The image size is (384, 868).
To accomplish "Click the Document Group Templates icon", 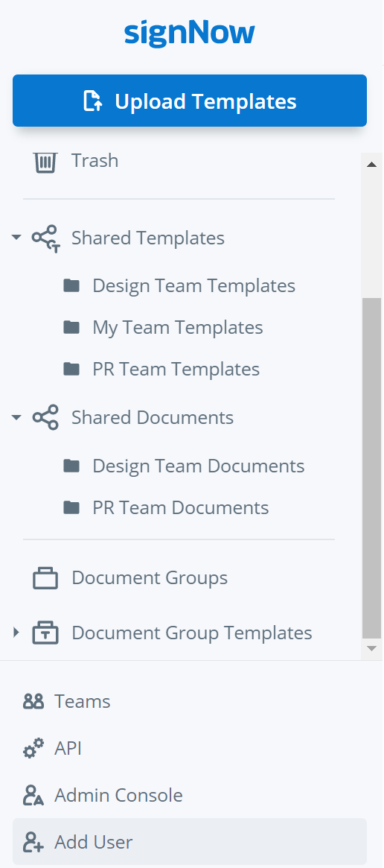I will (x=45, y=633).
